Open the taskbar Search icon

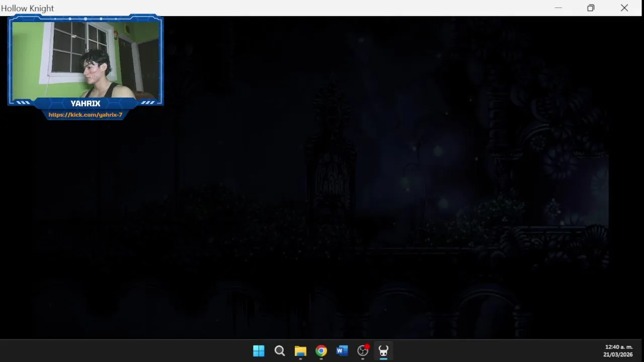point(280,351)
